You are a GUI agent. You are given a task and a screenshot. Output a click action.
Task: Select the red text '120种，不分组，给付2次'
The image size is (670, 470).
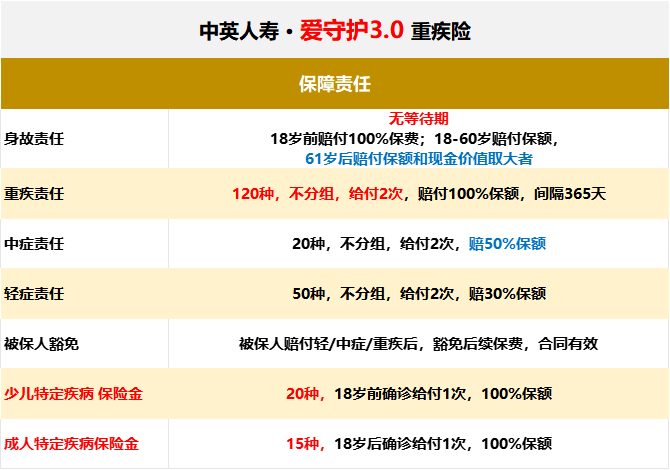click(317, 194)
